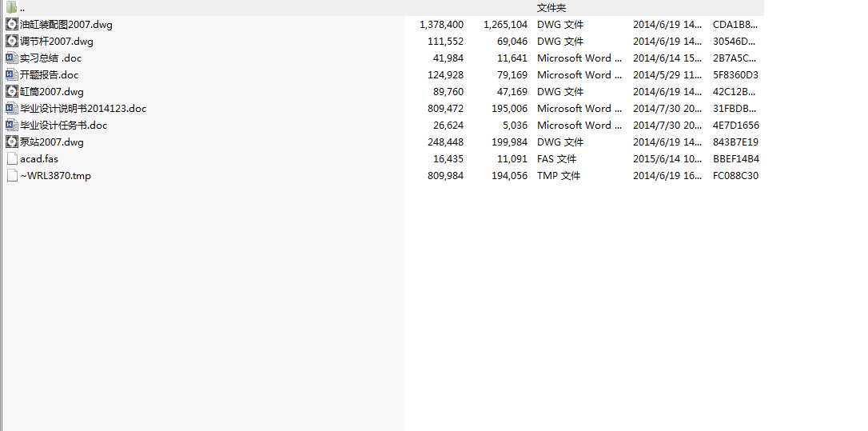Click the Word icon of 毕业设计任务书.doc
This screenshot has width=868, height=431.
11,125
